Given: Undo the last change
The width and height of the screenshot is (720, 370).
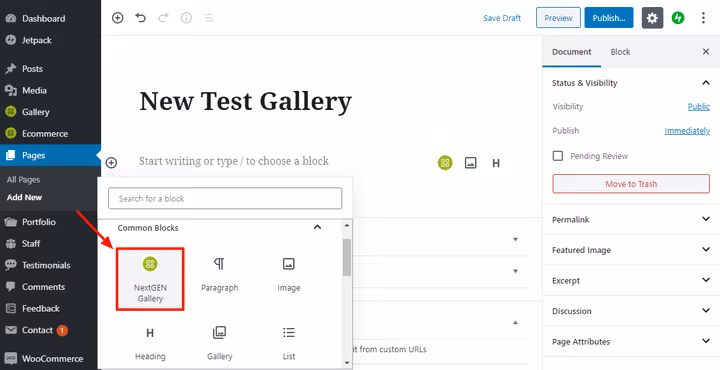Looking at the screenshot, I should (141, 18).
